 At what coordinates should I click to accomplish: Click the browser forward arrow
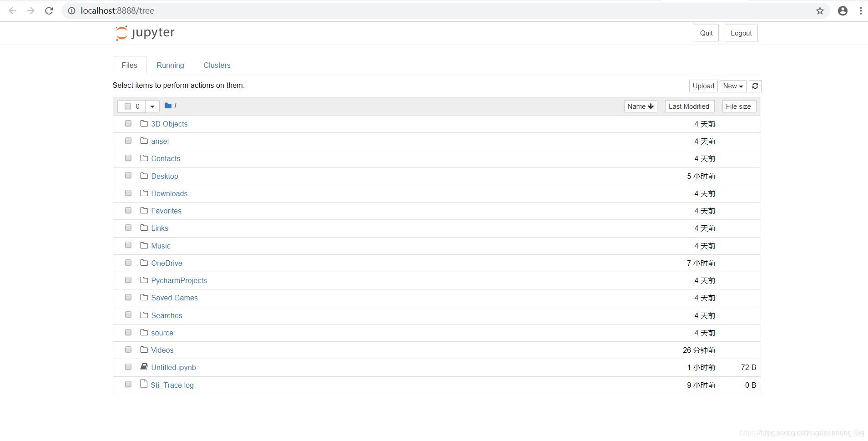[x=30, y=10]
